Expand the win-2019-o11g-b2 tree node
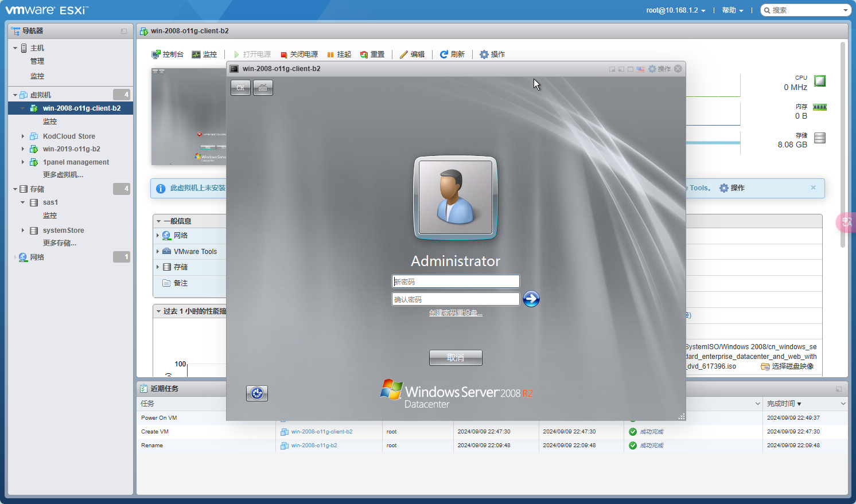This screenshot has width=856, height=504. pos(23,149)
